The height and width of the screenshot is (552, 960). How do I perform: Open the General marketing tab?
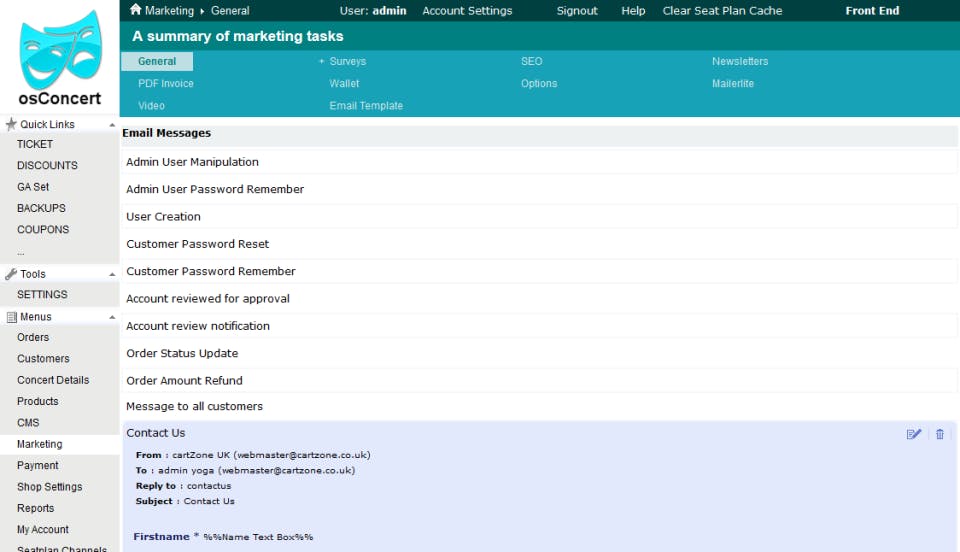(157, 61)
